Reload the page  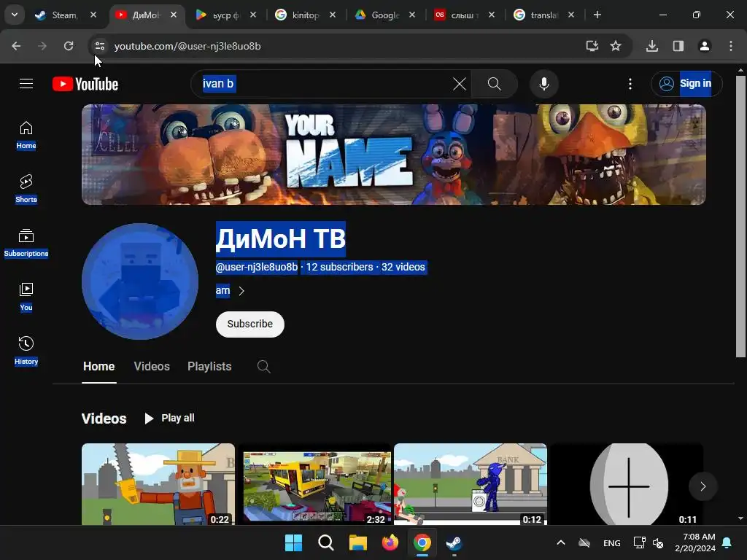click(x=69, y=46)
